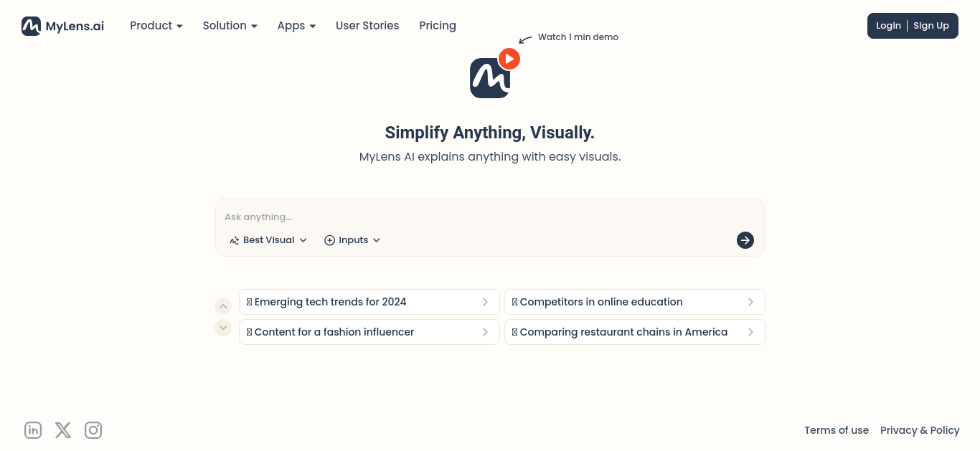Open MyLens X (Twitter) icon
Image resolution: width=980 pixels, height=451 pixels.
point(63,430)
